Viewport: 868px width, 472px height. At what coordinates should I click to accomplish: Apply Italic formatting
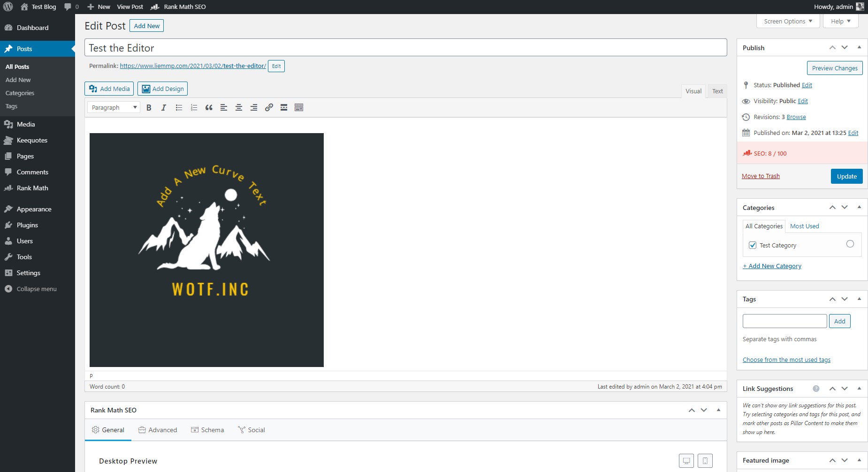tap(164, 107)
